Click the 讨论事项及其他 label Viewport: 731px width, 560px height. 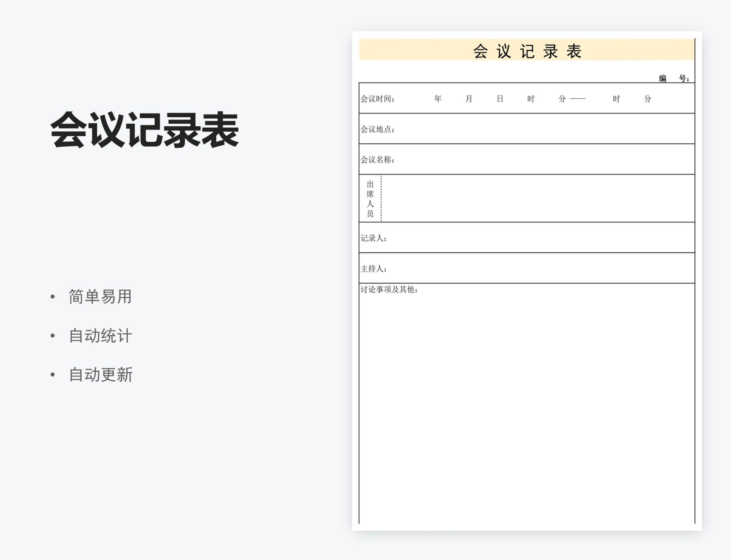point(389,290)
